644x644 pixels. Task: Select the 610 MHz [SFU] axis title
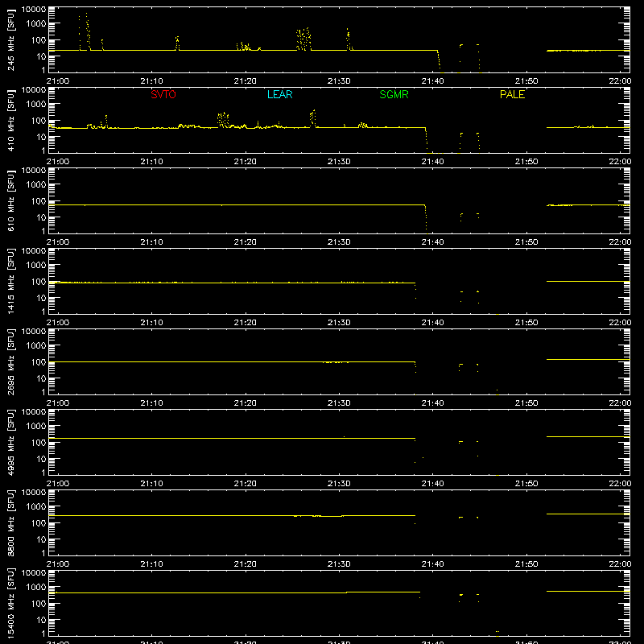coord(11,200)
